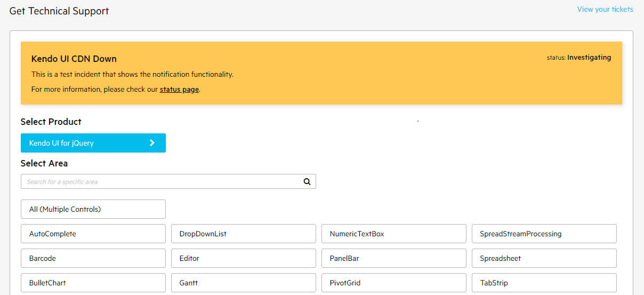Image resolution: width=644 pixels, height=295 pixels.
Task: Click the Select Area heading
Action: tap(44, 163)
